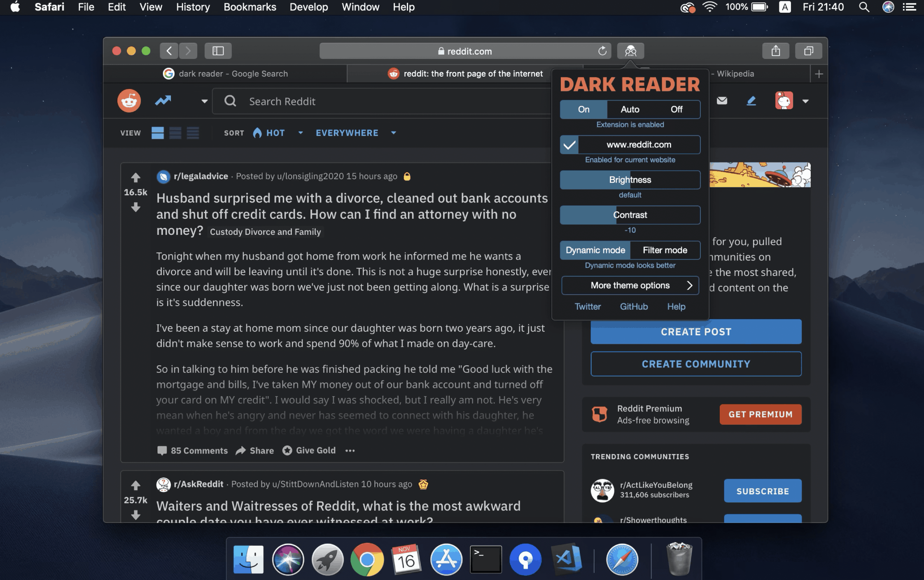This screenshot has height=580, width=924.
Task: Select the card view layout icon
Action: 157,133
